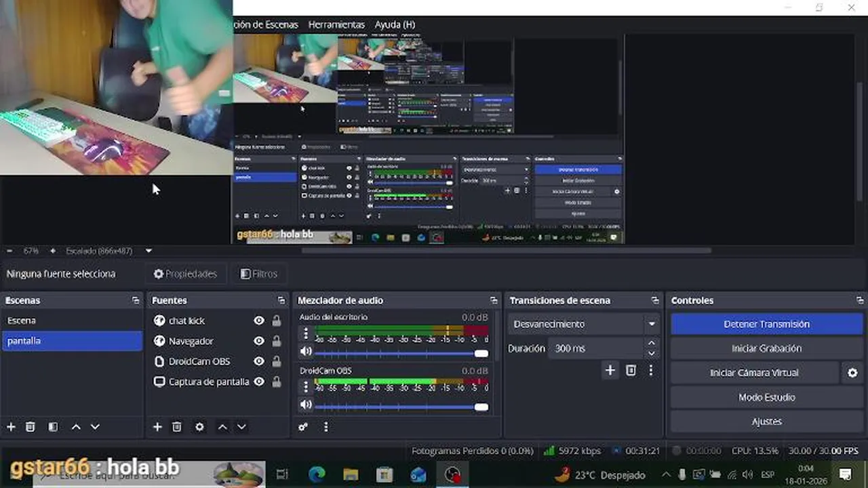Move source down in Fuentes
868x488 pixels.
pyautogui.click(x=241, y=427)
